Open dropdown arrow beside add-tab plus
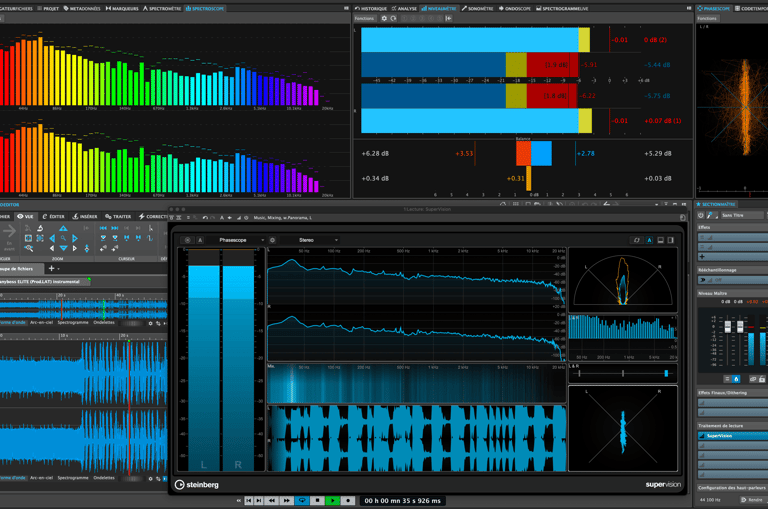Screen dimensions: 768x509 pos(59,268)
